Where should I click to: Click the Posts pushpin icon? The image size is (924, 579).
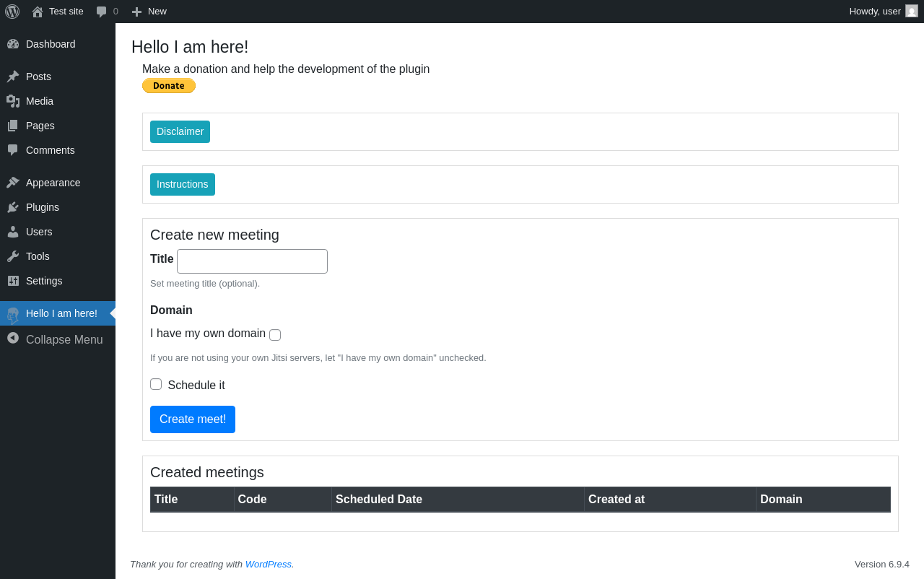coord(13,77)
